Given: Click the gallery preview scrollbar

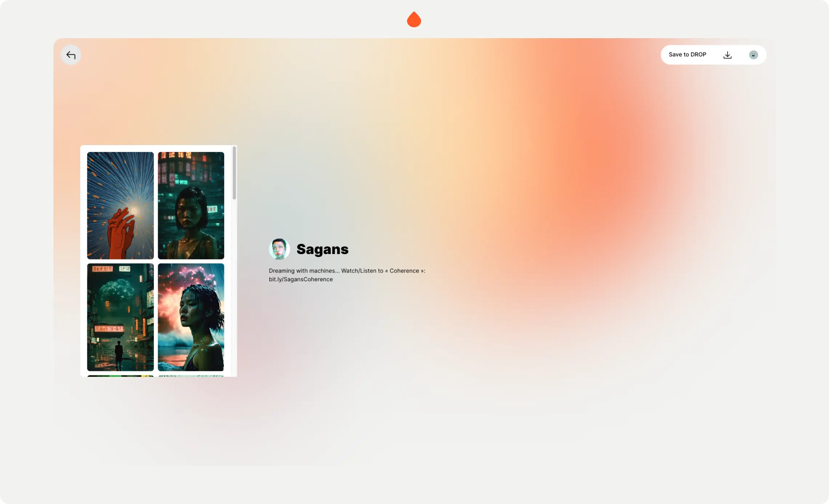Looking at the screenshot, I should [234, 173].
